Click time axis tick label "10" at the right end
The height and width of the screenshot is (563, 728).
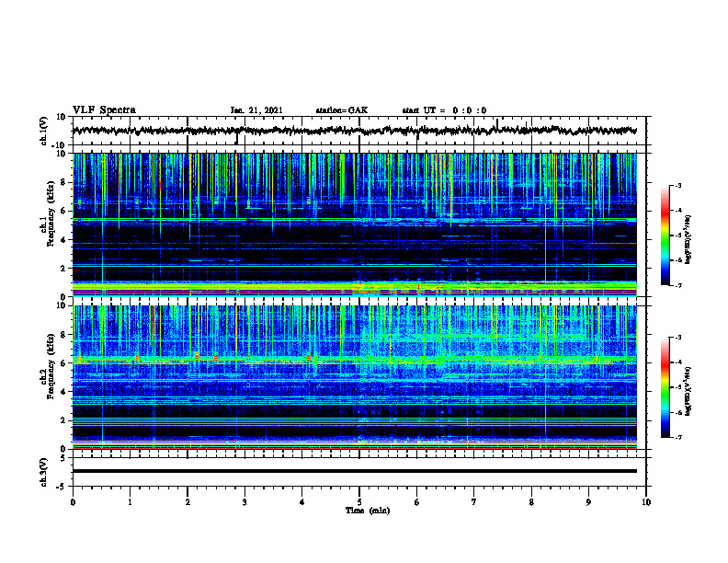pos(646,502)
